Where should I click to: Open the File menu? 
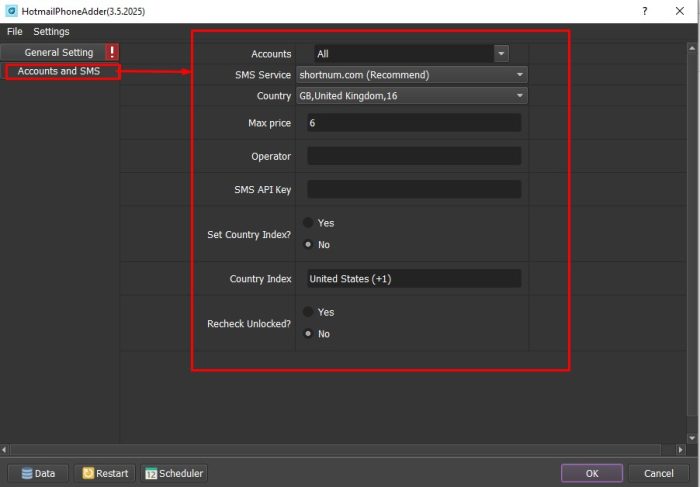point(14,32)
